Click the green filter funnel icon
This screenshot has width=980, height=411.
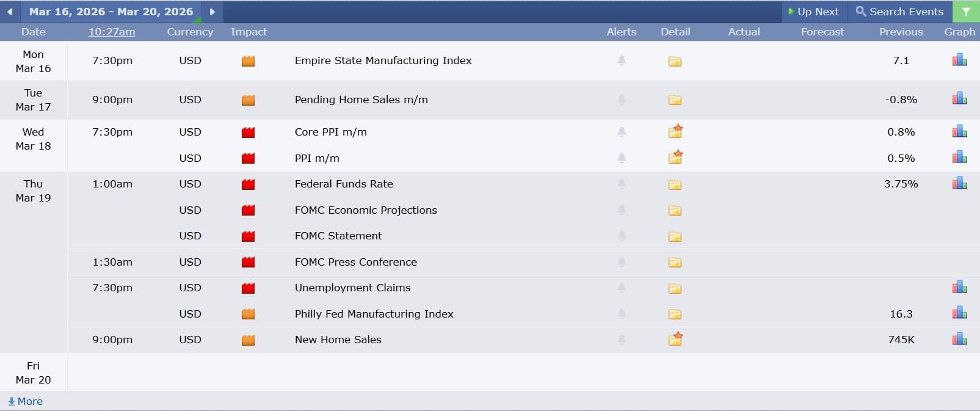tap(965, 12)
